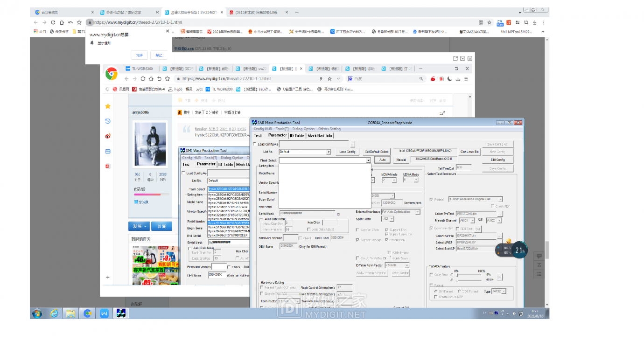Go to home in outer browser toolbar
644x362 pixels.
coord(62,22)
